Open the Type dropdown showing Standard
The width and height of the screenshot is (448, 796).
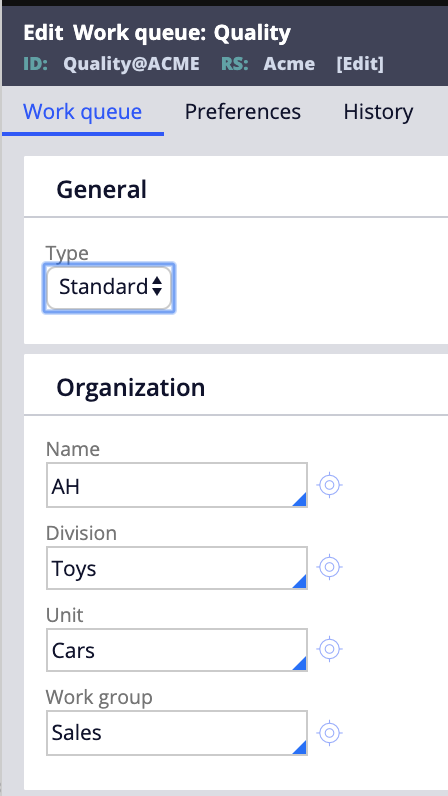point(109,287)
